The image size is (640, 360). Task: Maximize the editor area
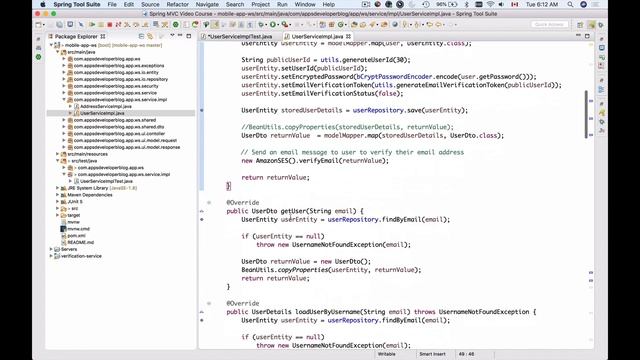click(587, 36)
